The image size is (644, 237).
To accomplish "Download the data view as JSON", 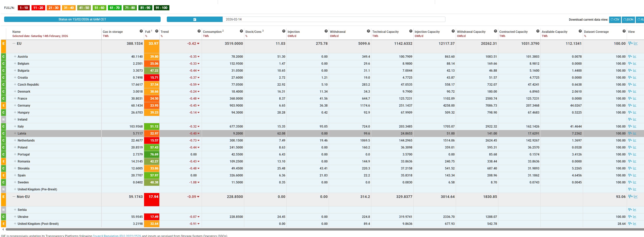I will [x=628, y=20].
